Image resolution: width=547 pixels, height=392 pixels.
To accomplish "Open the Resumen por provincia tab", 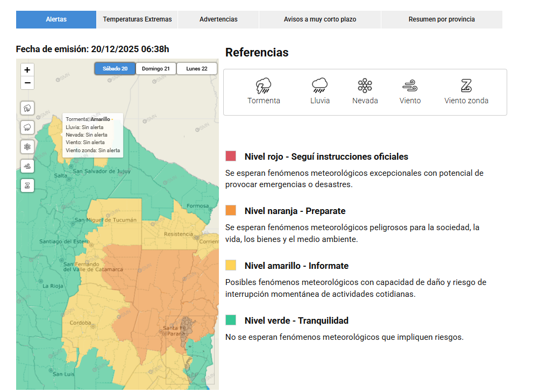I will (x=442, y=19).
